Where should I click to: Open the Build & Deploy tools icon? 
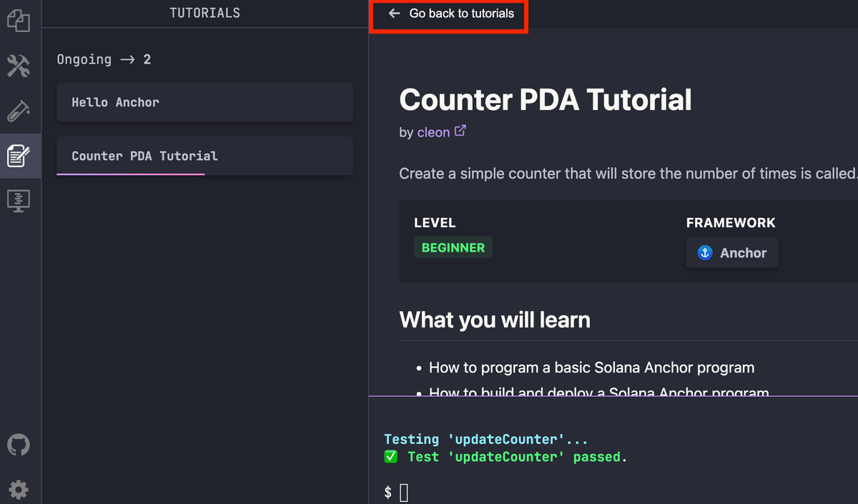click(x=19, y=65)
